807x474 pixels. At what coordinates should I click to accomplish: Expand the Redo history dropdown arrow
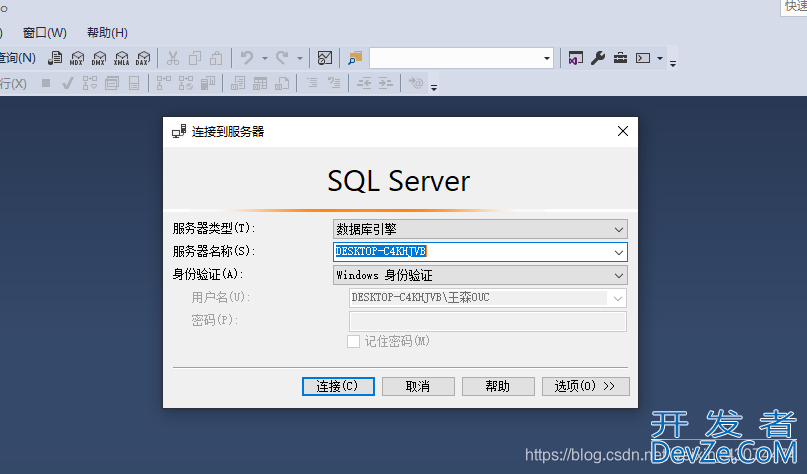(299, 58)
